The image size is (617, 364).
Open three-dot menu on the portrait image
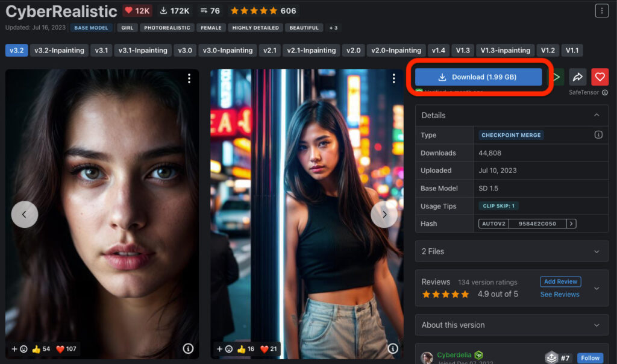click(189, 79)
